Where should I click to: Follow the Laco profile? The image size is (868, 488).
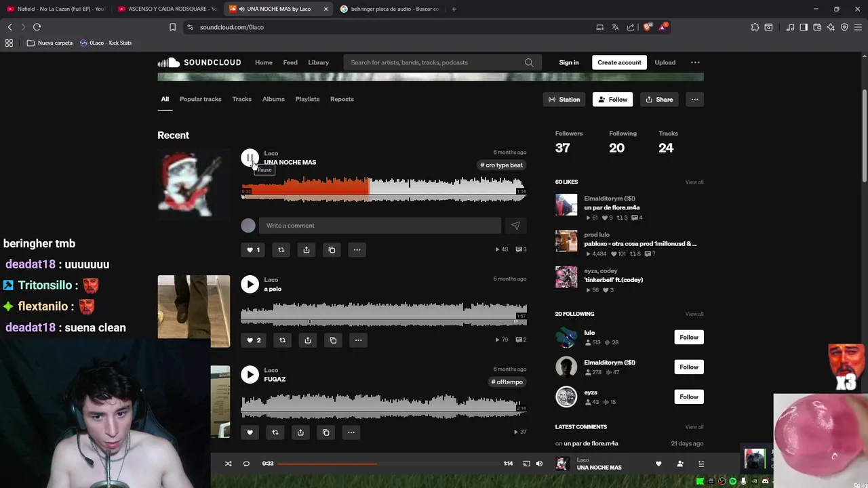pyautogui.click(x=612, y=100)
